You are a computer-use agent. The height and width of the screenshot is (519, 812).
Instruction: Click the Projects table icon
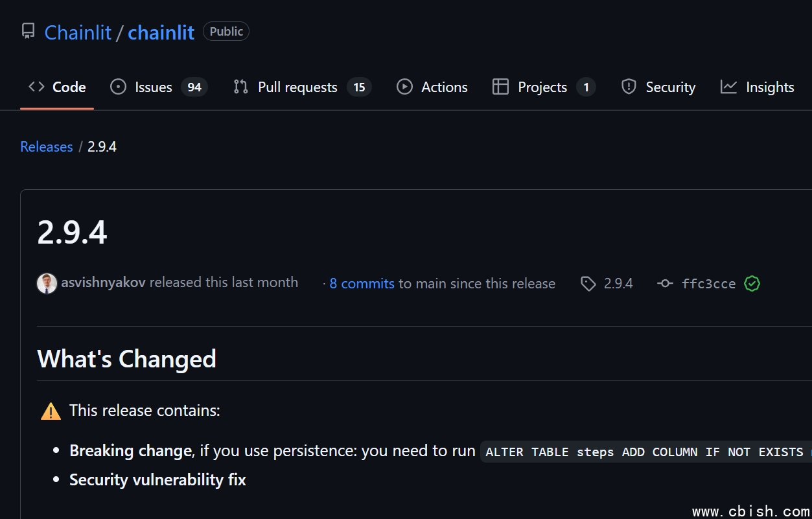[x=500, y=87]
